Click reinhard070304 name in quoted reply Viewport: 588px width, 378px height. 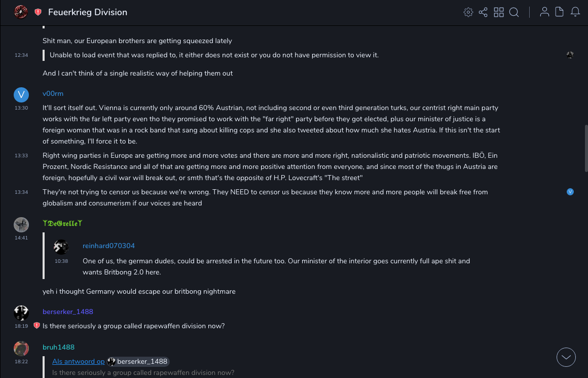(108, 246)
